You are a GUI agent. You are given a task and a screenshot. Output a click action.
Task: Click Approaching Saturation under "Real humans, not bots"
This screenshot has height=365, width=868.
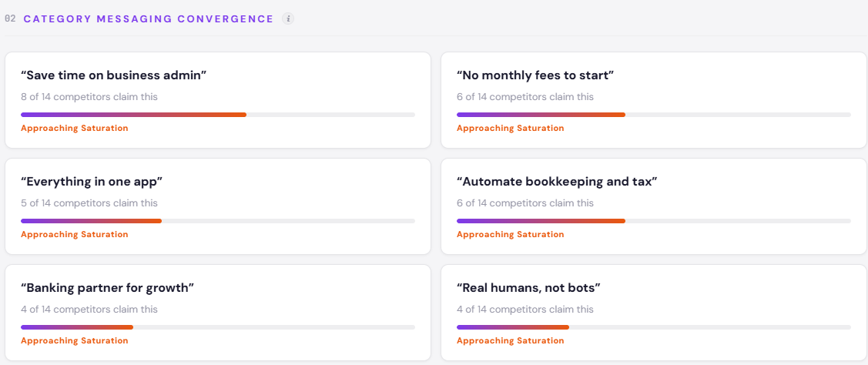[511, 340]
